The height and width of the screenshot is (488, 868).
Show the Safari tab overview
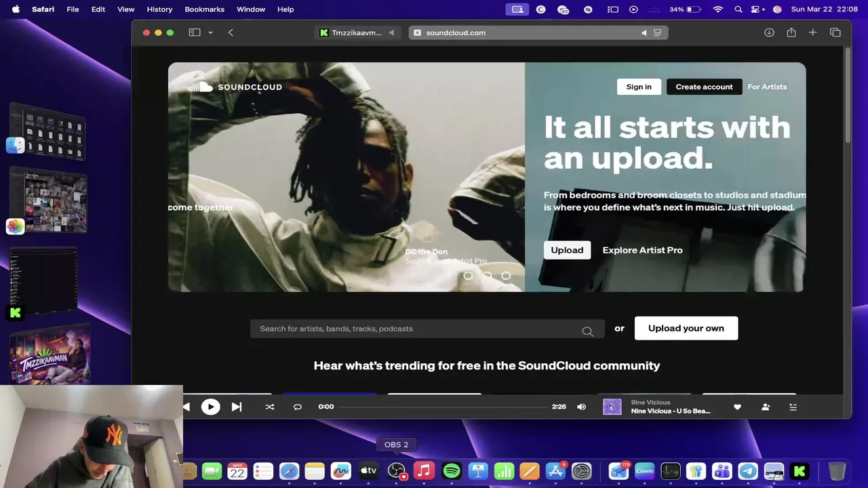(x=835, y=33)
